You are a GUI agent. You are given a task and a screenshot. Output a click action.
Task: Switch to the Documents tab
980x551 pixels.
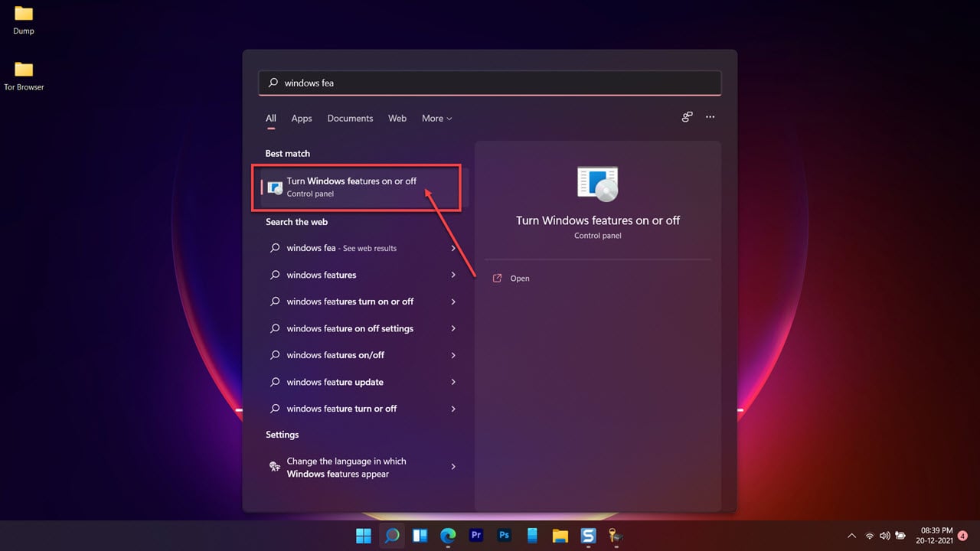(350, 119)
